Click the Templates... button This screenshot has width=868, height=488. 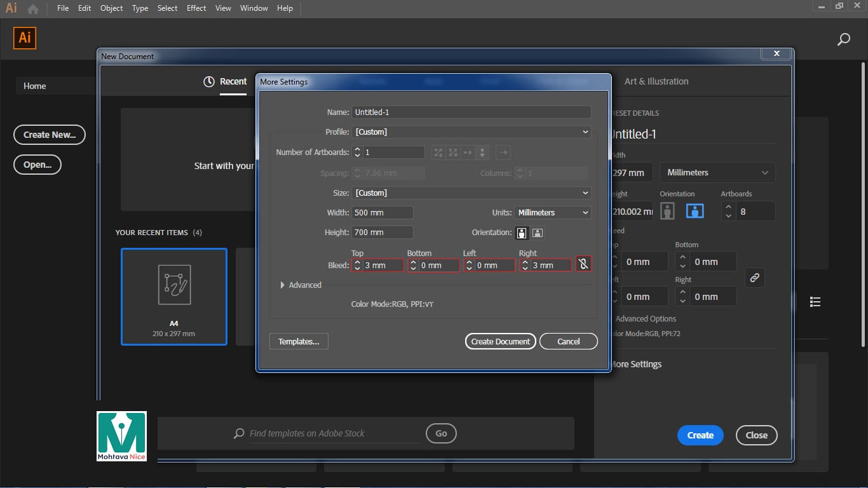point(299,341)
